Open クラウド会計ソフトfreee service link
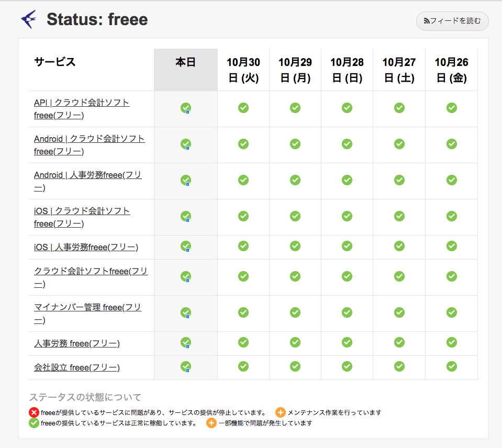Viewport: 502px width, 448px height. tap(91, 277)
